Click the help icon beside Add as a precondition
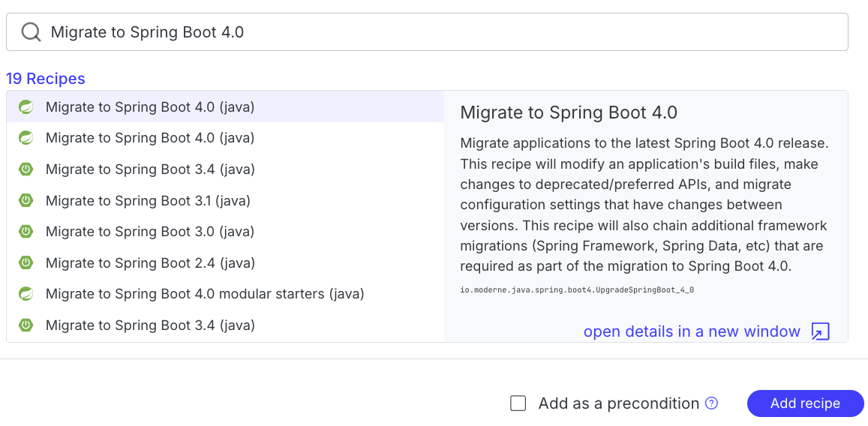 (x=711, y=403)
